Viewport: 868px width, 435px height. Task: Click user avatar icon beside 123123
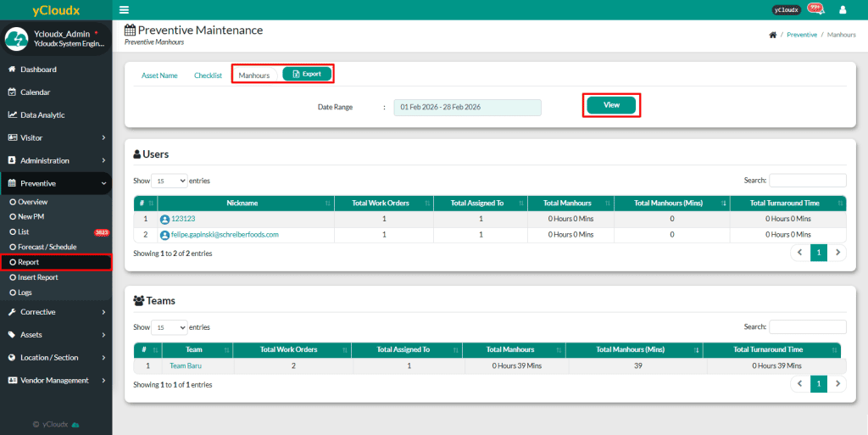(165, 219)
